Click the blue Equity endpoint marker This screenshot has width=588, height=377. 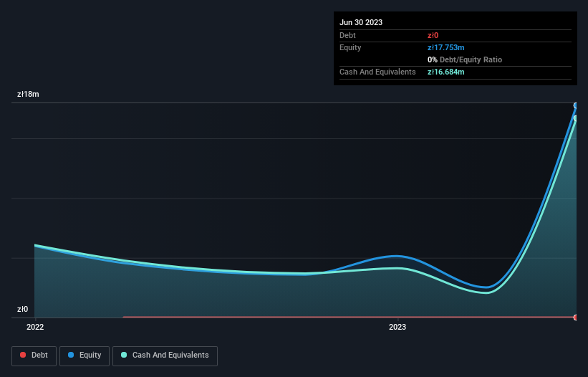(x=576, y=106)
